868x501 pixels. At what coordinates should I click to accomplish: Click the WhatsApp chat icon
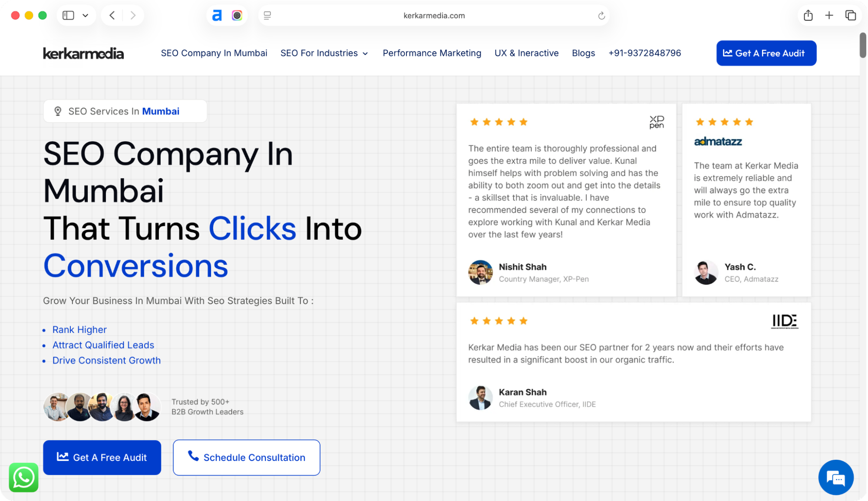(23, 477)
